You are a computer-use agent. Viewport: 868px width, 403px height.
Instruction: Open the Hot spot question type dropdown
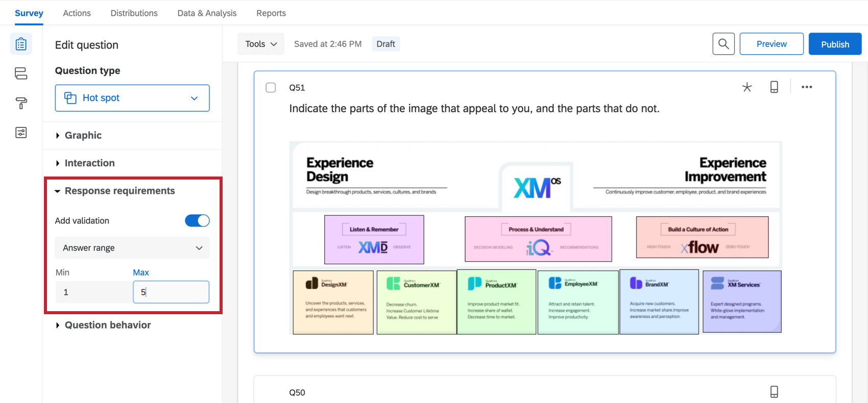(132, 98)
